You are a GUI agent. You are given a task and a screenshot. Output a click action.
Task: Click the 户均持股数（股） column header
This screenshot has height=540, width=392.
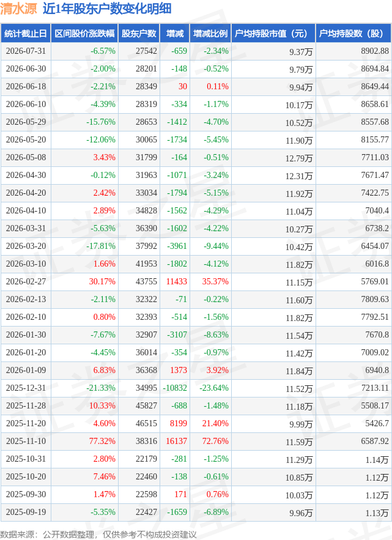[x=353, y=34]
